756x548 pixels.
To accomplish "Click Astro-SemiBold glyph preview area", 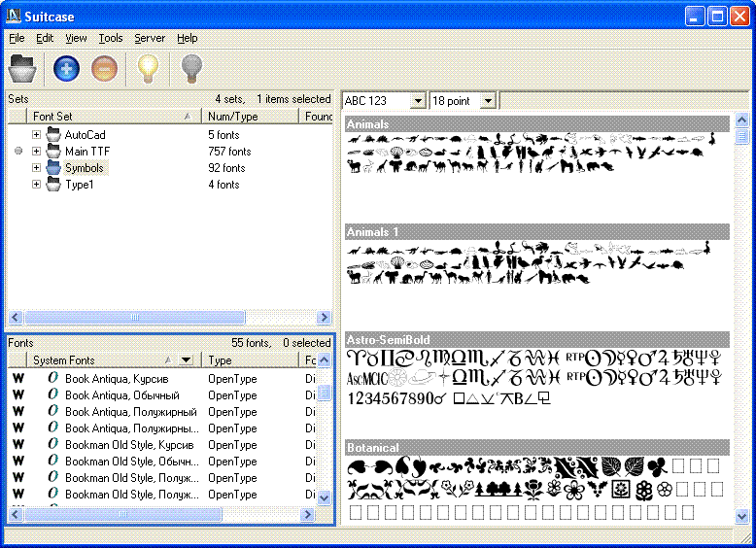I will coord(534,378).
